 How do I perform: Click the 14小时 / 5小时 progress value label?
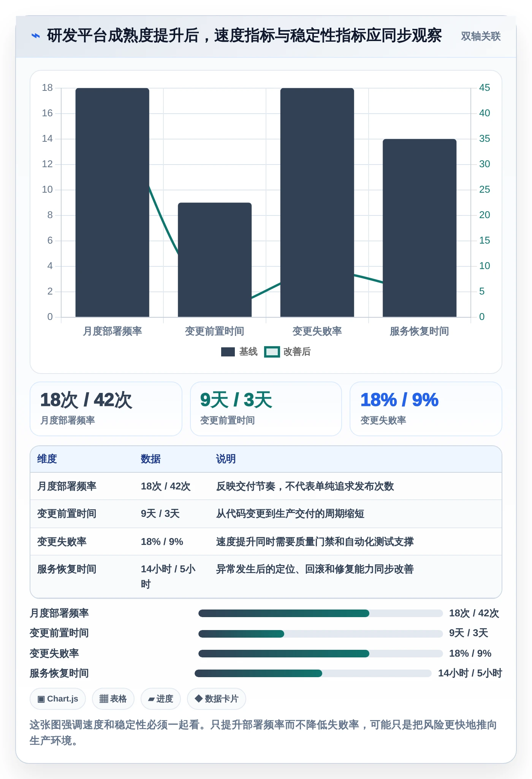coord(470,673)
